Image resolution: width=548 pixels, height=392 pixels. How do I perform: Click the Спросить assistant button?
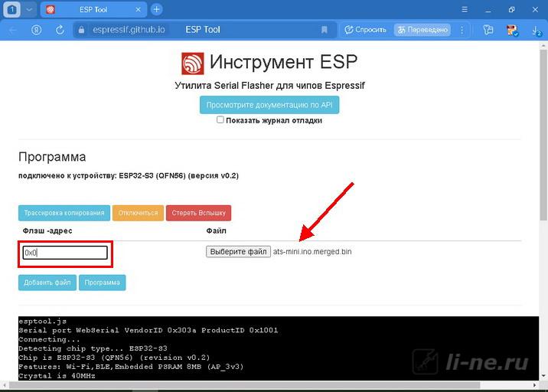pyautogui.click(x=366, y=30)
